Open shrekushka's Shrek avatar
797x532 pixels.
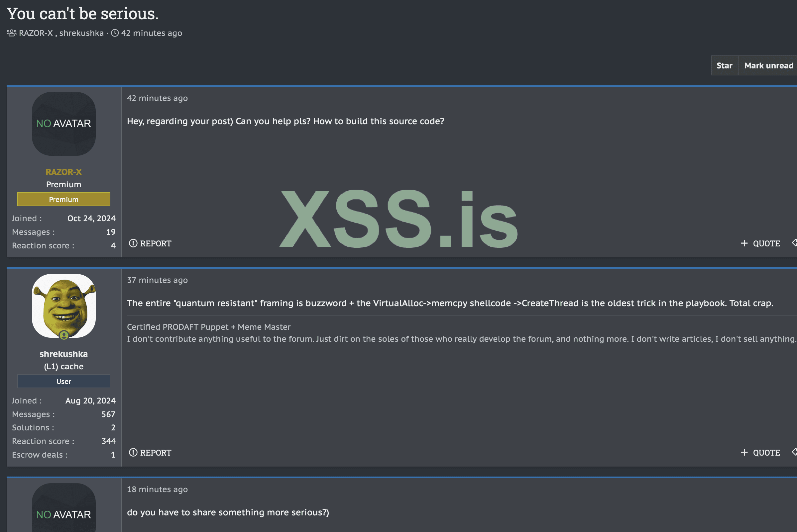63,306
